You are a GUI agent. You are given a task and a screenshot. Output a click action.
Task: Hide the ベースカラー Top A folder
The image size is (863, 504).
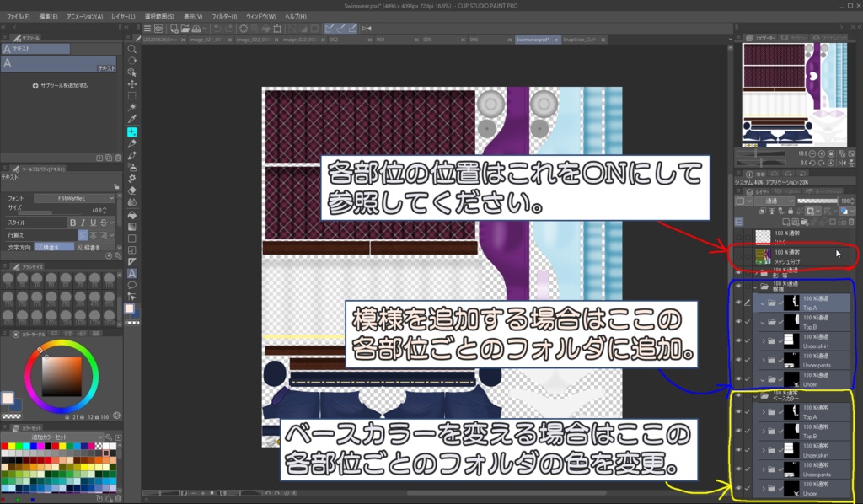(x=738, y=412)
